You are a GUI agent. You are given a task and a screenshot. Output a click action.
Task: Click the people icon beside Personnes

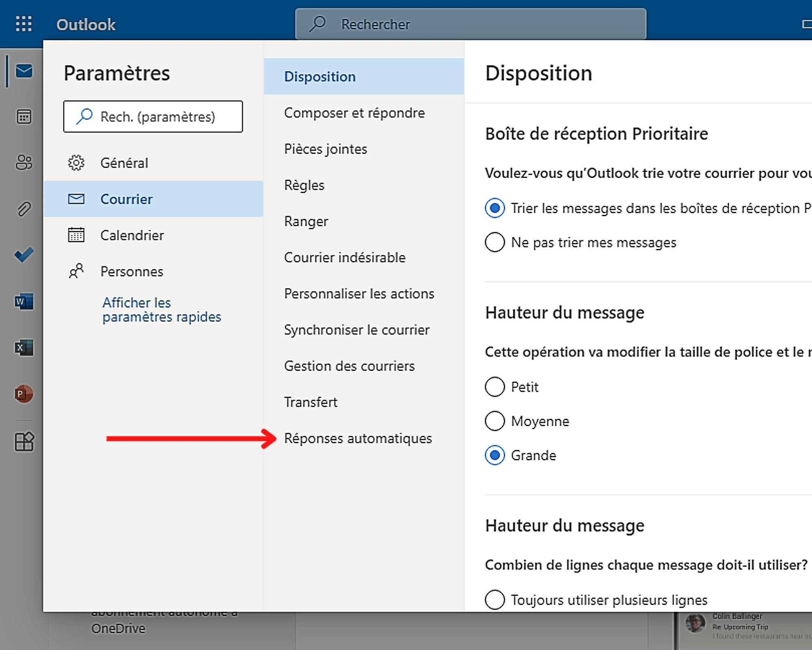pos(76,271)
